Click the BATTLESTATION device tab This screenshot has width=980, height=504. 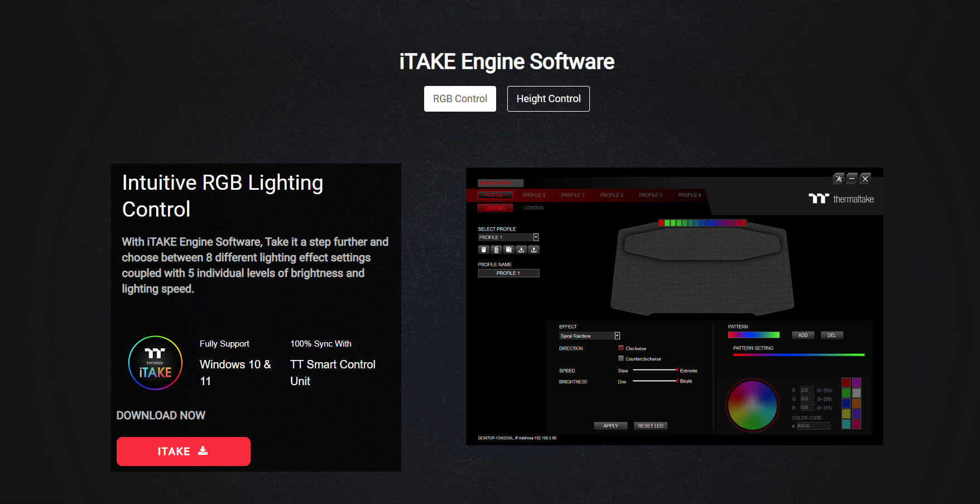pos(500,183)
